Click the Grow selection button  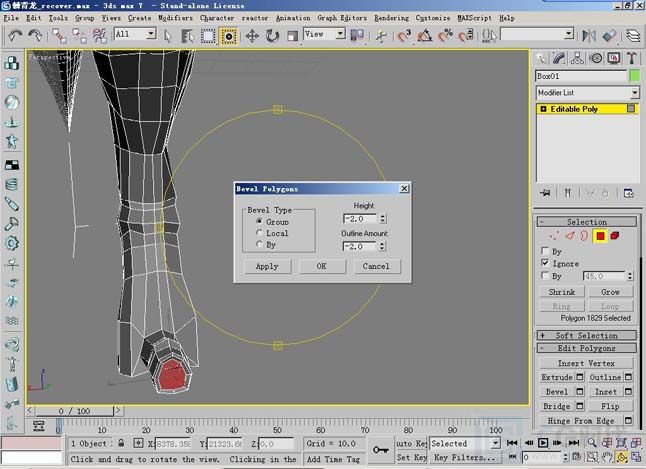(611, 292)
